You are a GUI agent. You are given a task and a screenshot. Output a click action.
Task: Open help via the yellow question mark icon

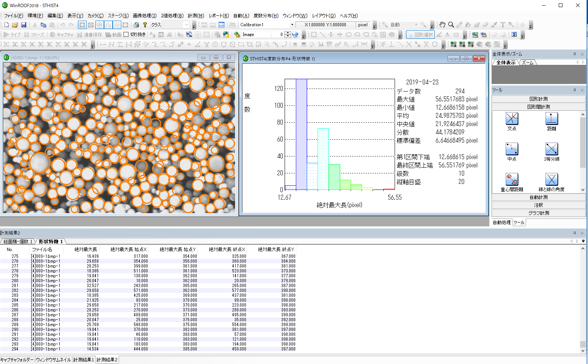click(x=145, y=25)
